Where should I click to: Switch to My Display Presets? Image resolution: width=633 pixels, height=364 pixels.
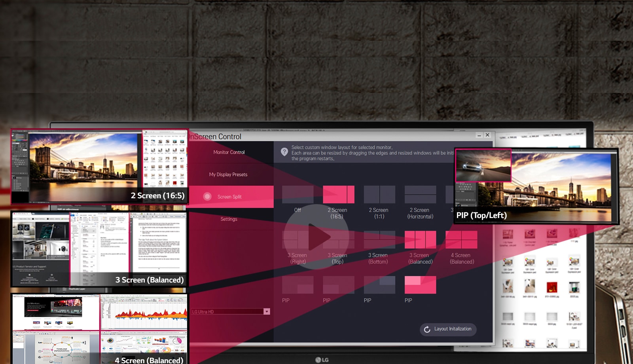coord(228,174)
